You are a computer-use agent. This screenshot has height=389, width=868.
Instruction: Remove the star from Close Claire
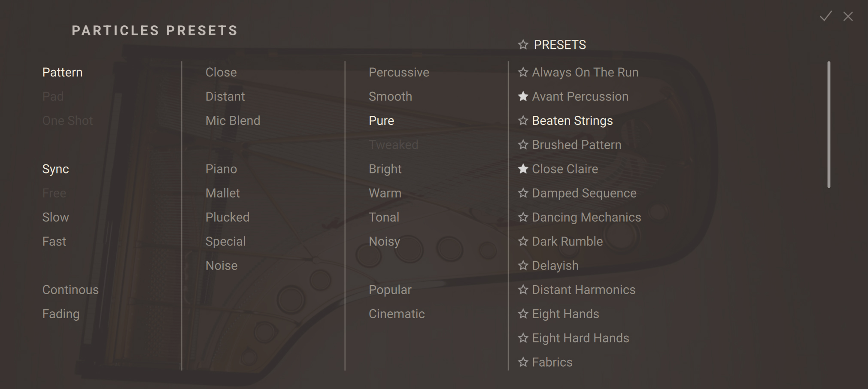pos(523,169)
